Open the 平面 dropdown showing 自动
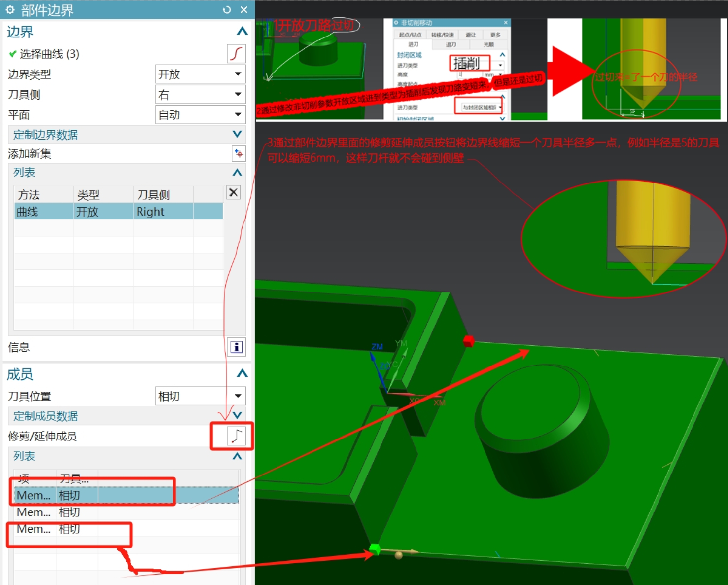Screen dimensions: 728x585 pyautogui.click(x=201, y=114)
